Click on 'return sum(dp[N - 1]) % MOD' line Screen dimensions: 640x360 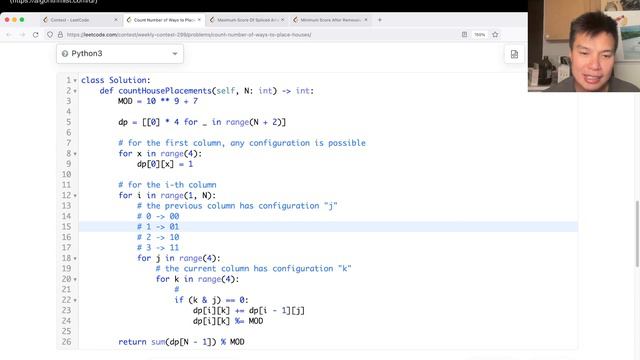(x=181, y=342)
